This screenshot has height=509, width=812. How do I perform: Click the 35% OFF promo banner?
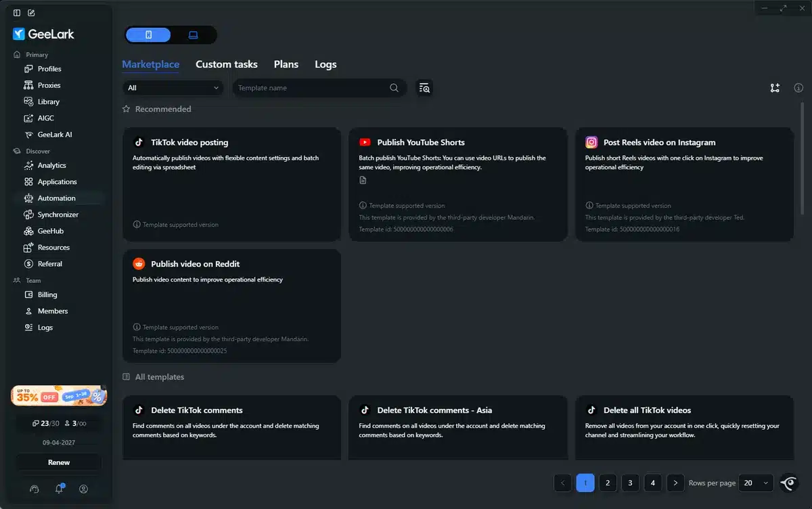coord(59,396)
